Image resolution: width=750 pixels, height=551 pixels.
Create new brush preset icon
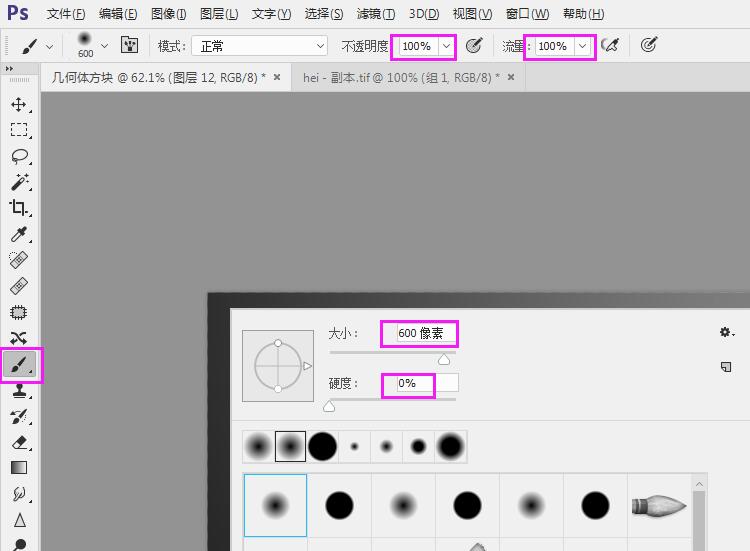[726, 367]
